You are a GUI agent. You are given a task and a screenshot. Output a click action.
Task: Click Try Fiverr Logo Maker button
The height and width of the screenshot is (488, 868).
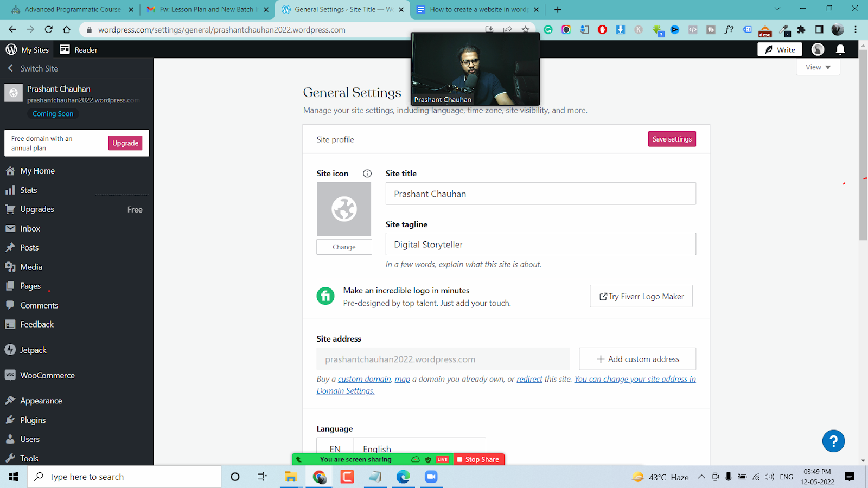[641, 296]
